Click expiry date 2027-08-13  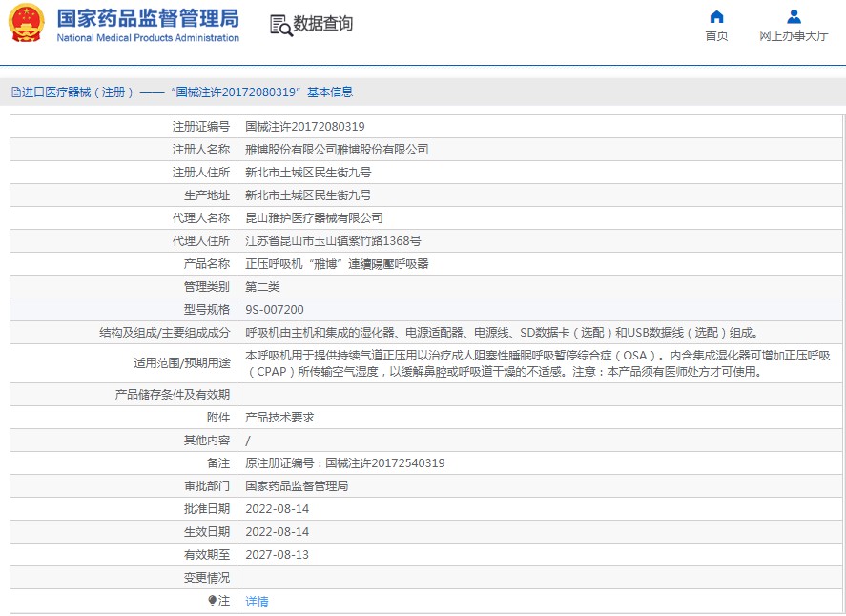point(277,555)
